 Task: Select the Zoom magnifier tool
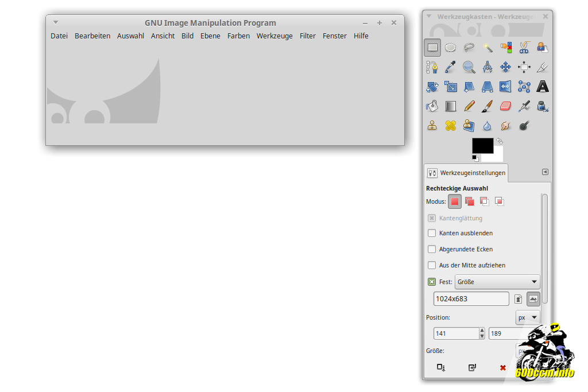(x=469, y=67)
